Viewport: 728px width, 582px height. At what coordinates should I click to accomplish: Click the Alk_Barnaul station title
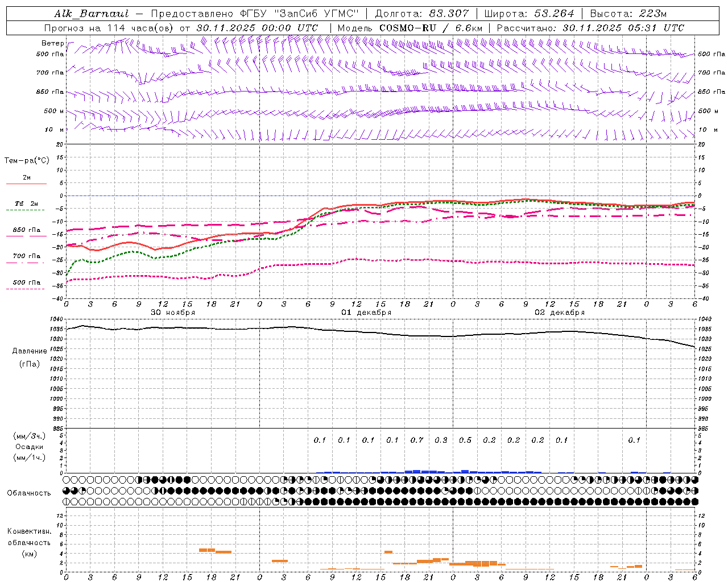92,14
